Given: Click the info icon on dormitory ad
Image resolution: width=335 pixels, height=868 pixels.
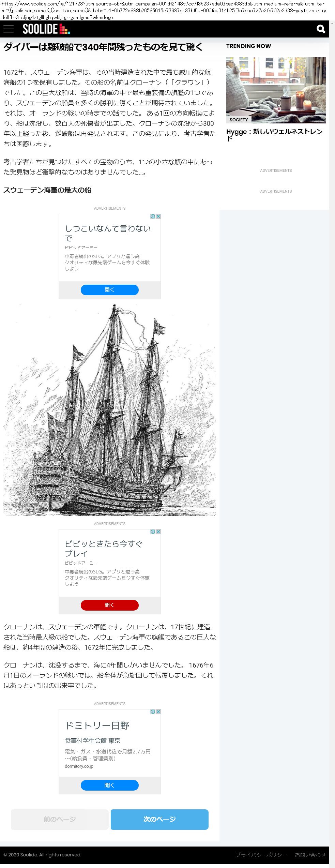Looking at the screenshot, I should tap(153, 712).
